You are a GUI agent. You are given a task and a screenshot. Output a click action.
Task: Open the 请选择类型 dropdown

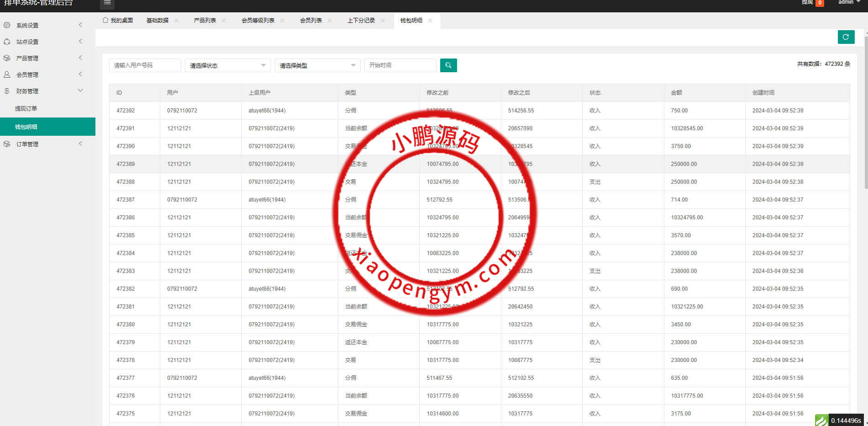(317, 65)
